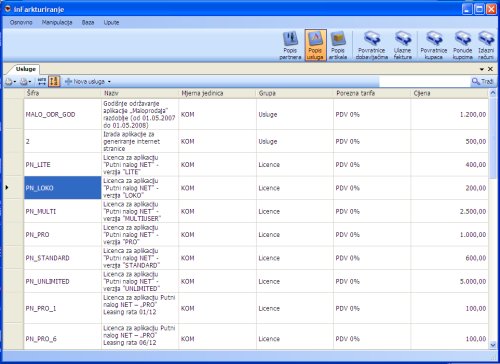Image resolution: width=500 pixels, height=364 pixels.
Task: Open Popis artikala list
Action: 338,45
